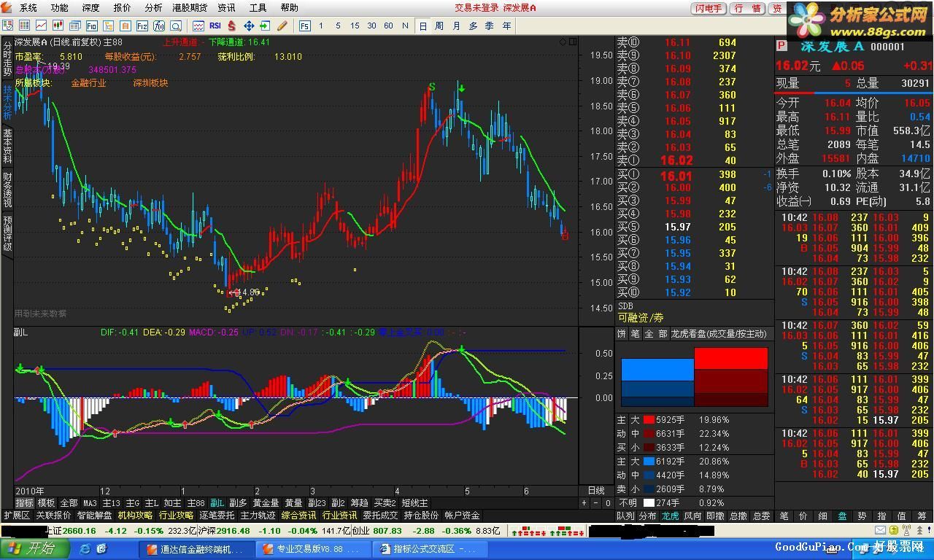Open the 金融行业 sector link
Viewport: 934px width, 560px height.
[x=88, y=83]
